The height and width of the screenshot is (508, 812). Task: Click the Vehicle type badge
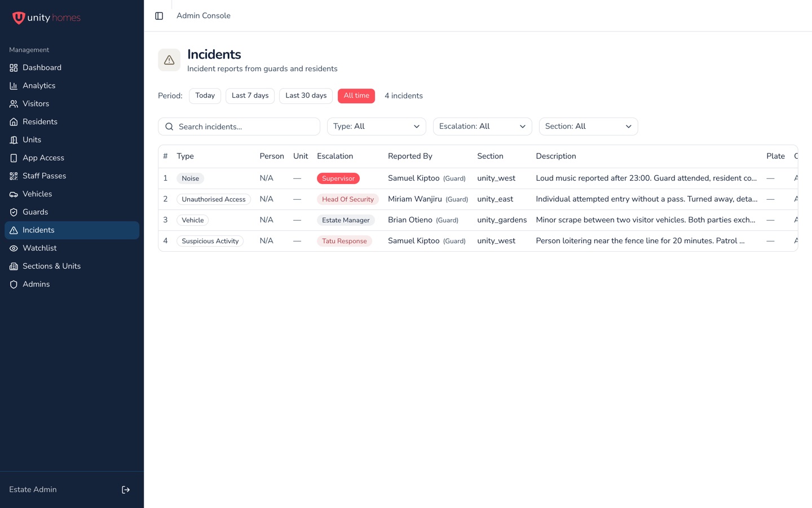point(193,220)
